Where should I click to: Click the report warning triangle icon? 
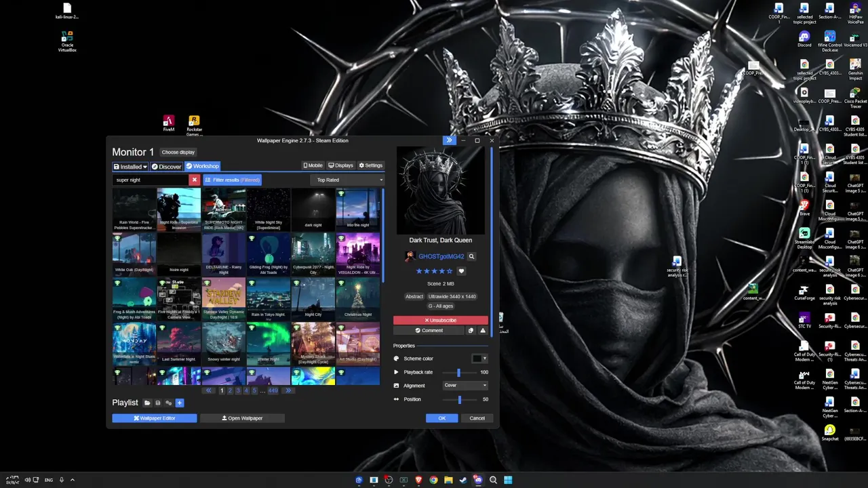click(482, 331)
